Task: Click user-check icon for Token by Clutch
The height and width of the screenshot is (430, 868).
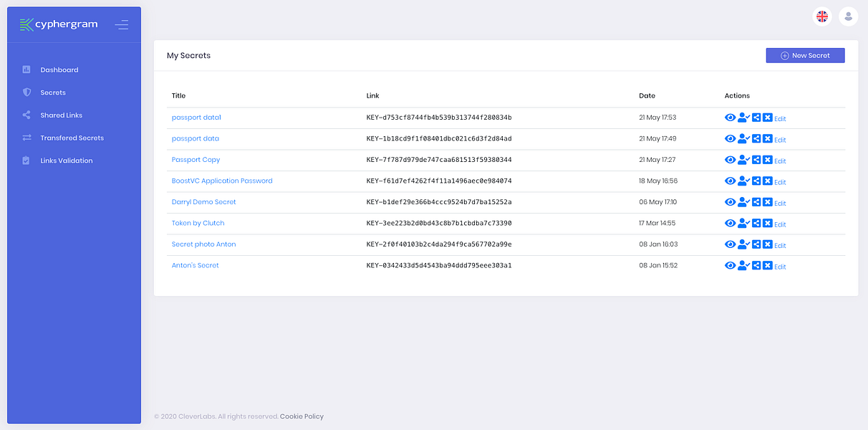Action: 743,223
